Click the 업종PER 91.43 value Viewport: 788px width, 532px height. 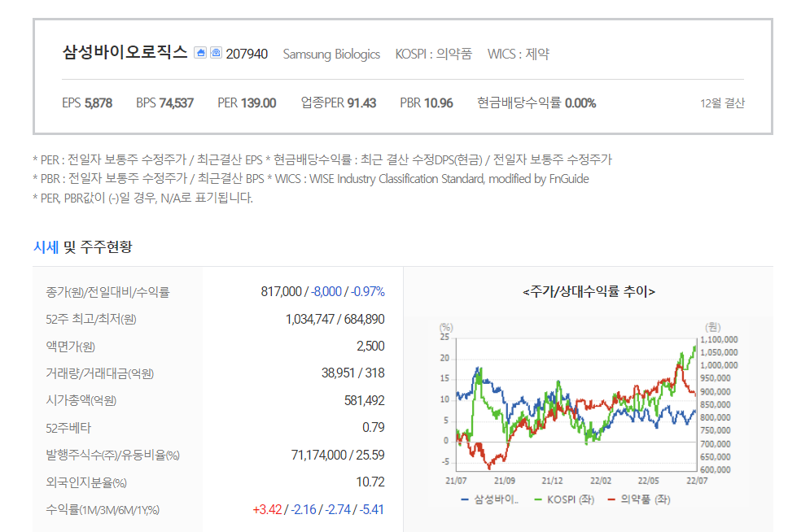(x=338, y=103)
